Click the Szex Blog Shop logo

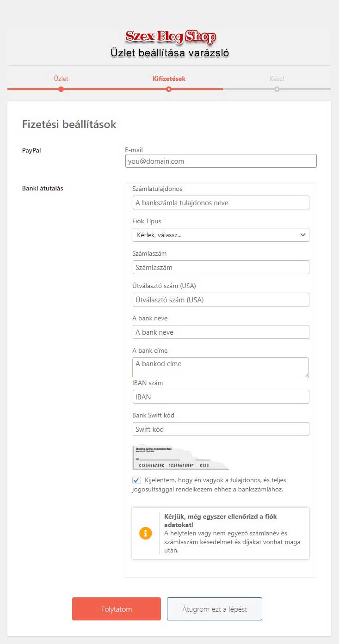(x=170, y=37)
